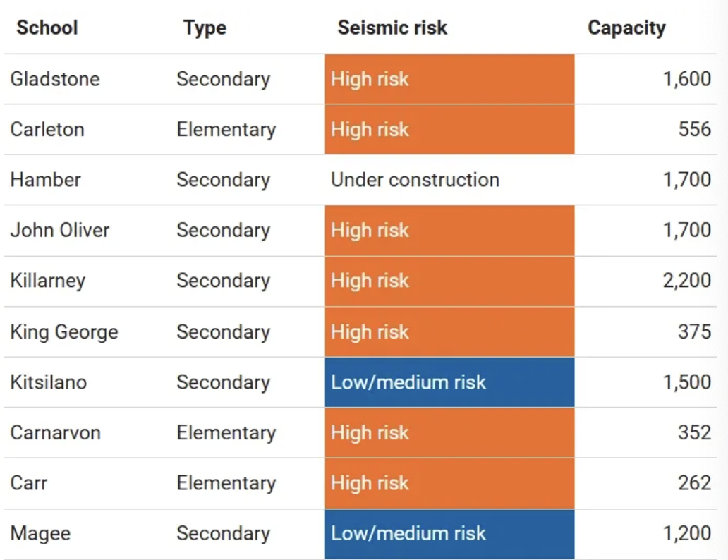This screenshot has height=560, width=728.
Task: Click the School column header
Action: (47, 28)
